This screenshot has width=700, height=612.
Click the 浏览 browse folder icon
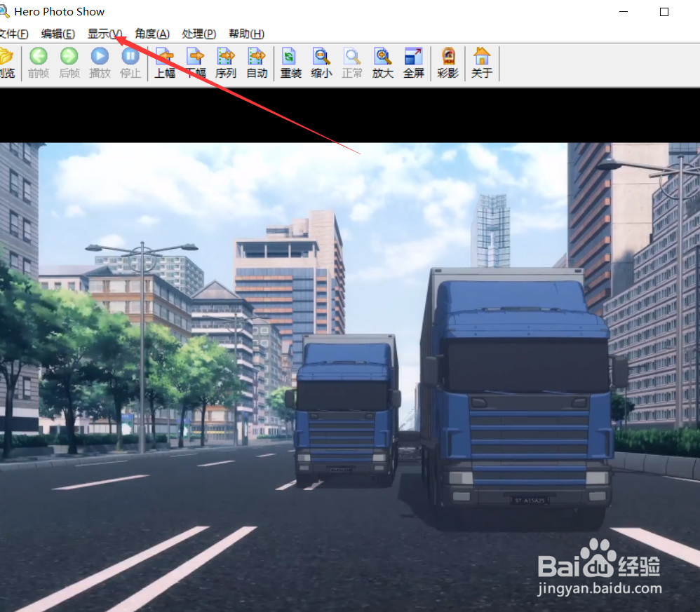pyautogui.click(x=8, y=63)
